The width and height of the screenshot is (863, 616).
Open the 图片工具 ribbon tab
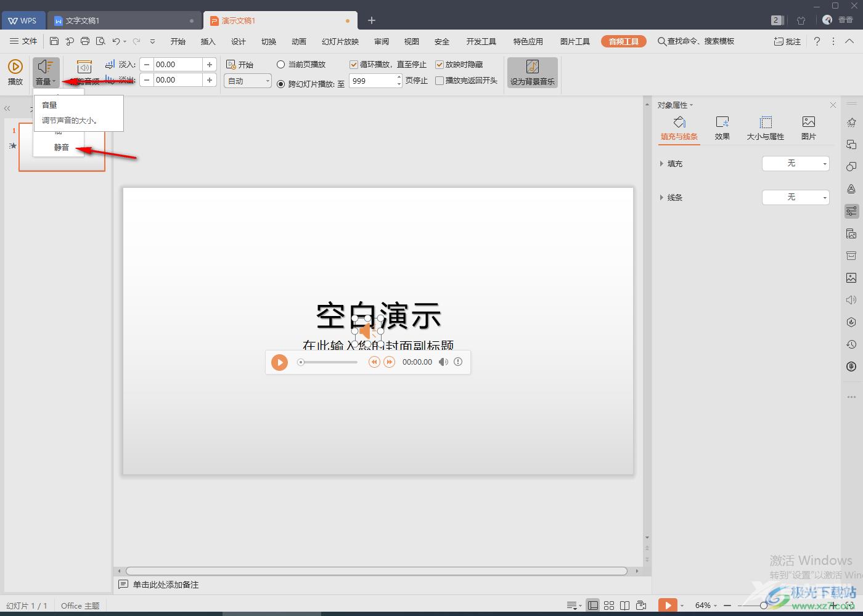click(x=575, y=41)
